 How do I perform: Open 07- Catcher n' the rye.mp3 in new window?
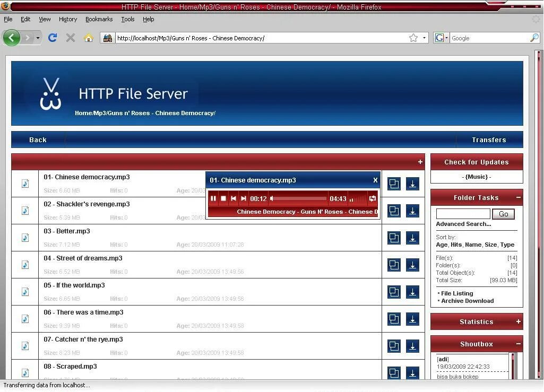(x=394, y=346)
